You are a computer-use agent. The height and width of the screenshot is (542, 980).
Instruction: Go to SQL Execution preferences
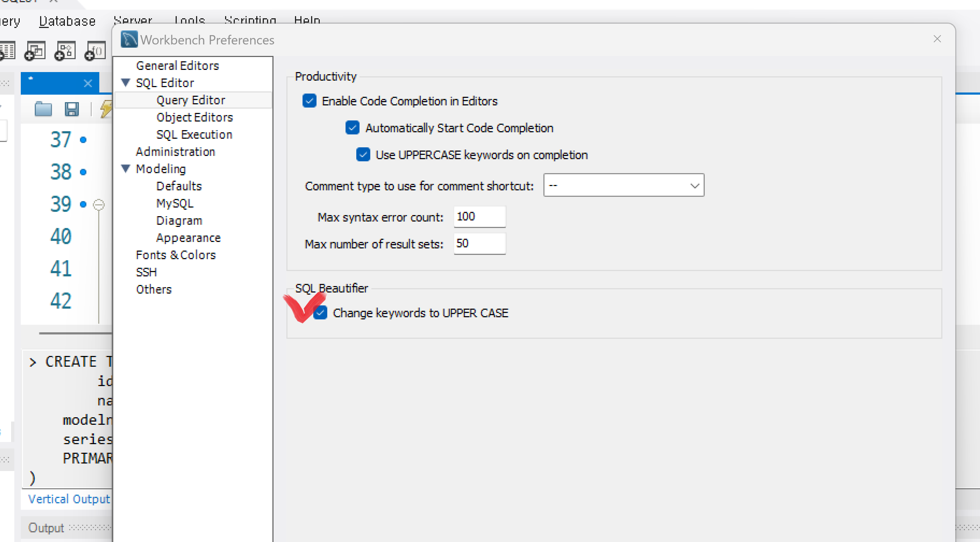point(194,134)
